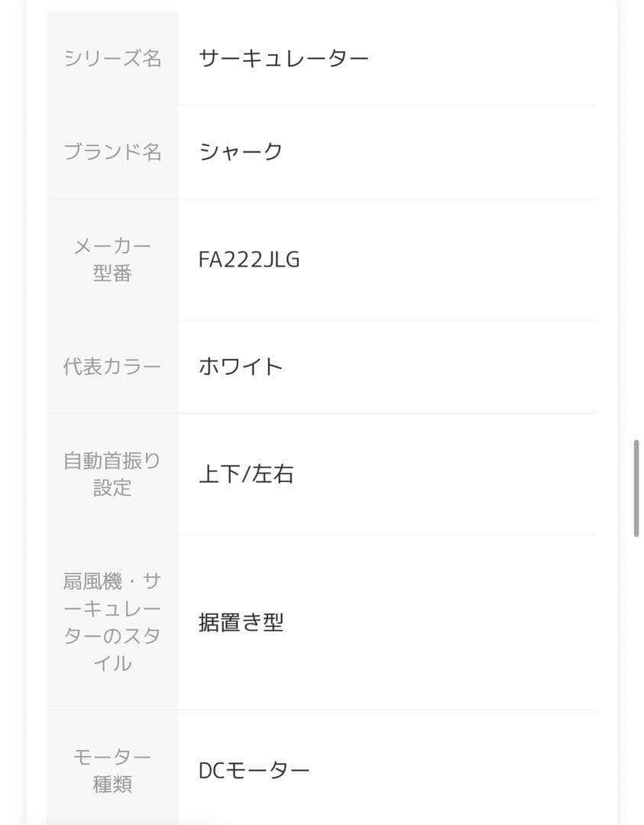
Task: Click the vertical scrollbar thumb
Action: (x=636, y=489)
